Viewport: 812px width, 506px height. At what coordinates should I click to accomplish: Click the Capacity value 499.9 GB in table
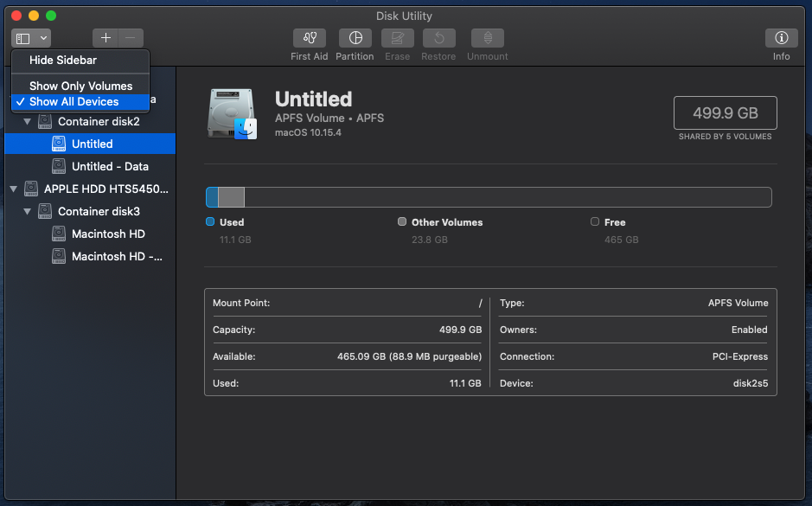pos(460,330)
